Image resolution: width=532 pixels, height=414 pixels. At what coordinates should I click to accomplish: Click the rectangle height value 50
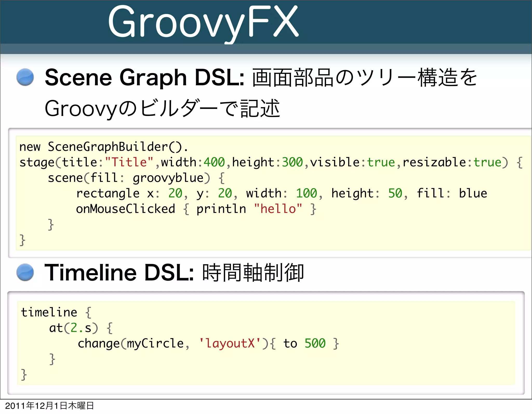coord(395,194)
